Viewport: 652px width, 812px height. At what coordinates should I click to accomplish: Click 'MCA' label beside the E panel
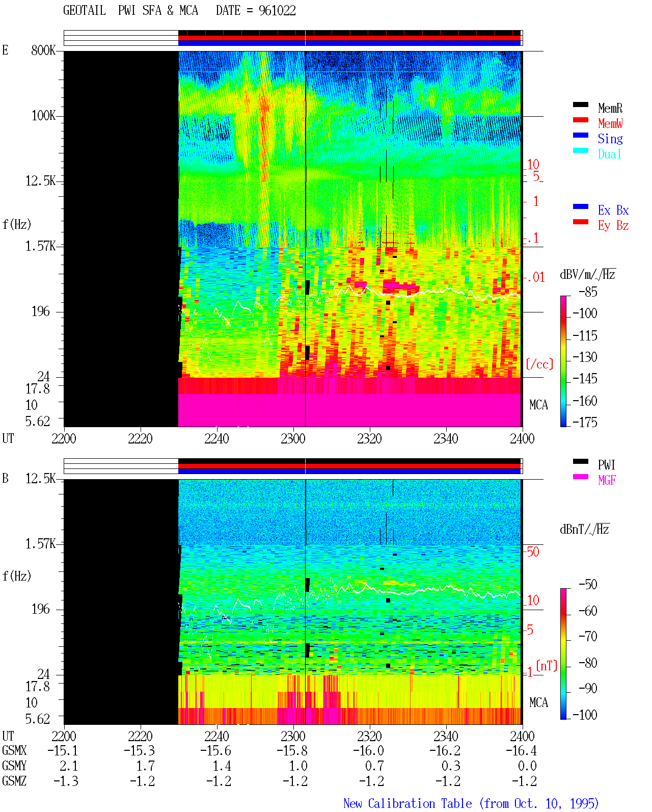pos(538,405)
